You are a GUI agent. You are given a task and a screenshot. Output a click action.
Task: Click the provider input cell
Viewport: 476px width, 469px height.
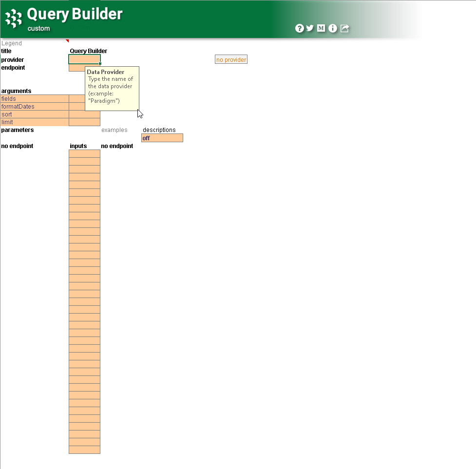[x=84, y=59]
